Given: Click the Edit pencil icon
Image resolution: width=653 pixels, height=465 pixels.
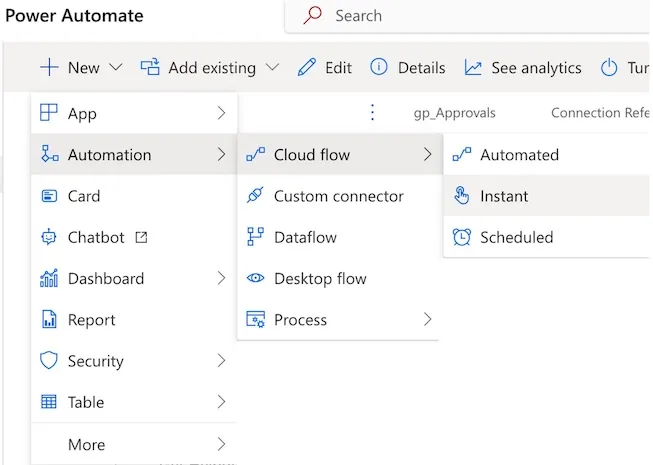Looking at the screenshot, I should click(307, 67).
